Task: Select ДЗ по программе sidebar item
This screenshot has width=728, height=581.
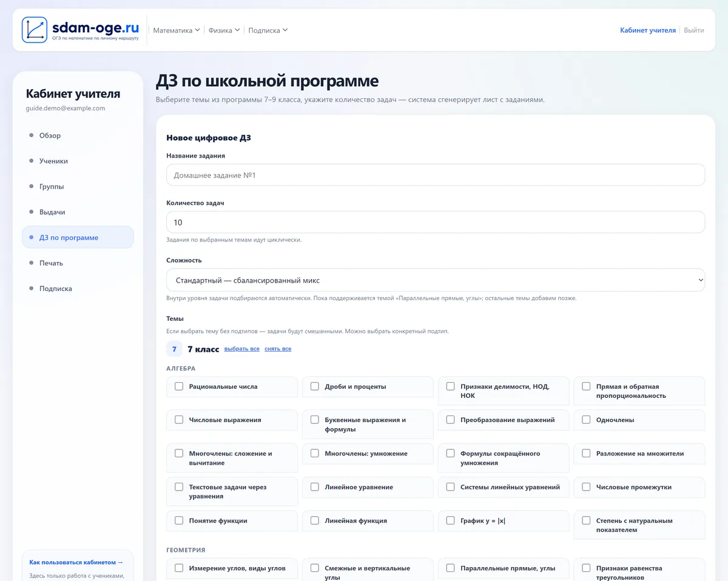Action: pyautogui.click(x=78, y=237)
